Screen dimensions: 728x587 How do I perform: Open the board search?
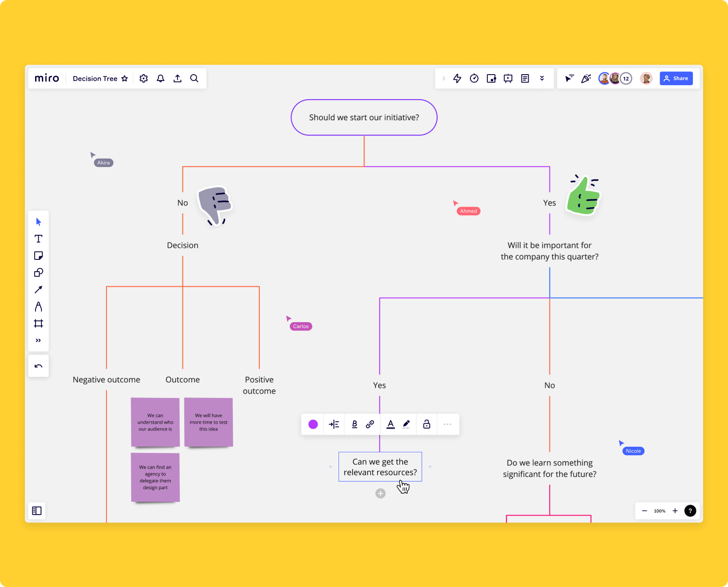tap(194, 78)
